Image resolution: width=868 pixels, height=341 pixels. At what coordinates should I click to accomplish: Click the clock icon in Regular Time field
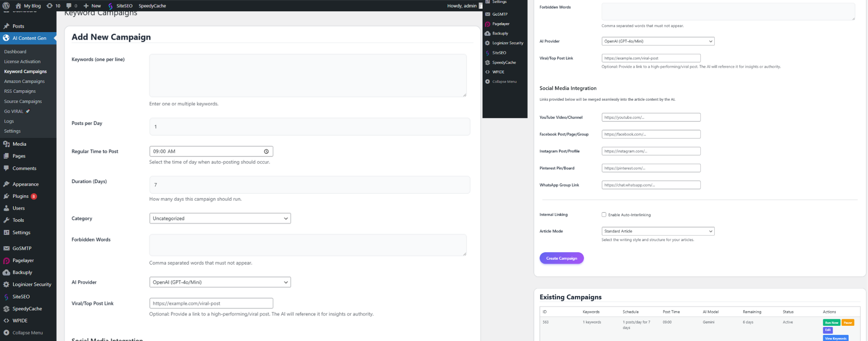tap(266, 151)
